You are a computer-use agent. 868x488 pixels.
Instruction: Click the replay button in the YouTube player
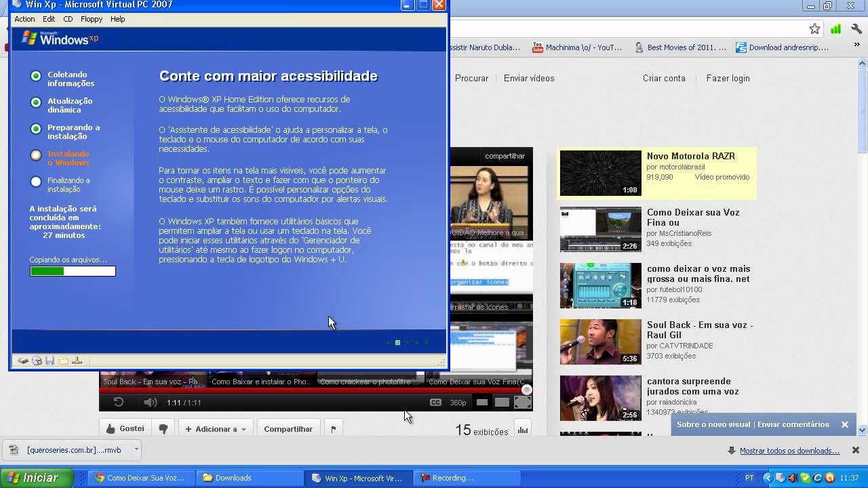coord(118,402)
